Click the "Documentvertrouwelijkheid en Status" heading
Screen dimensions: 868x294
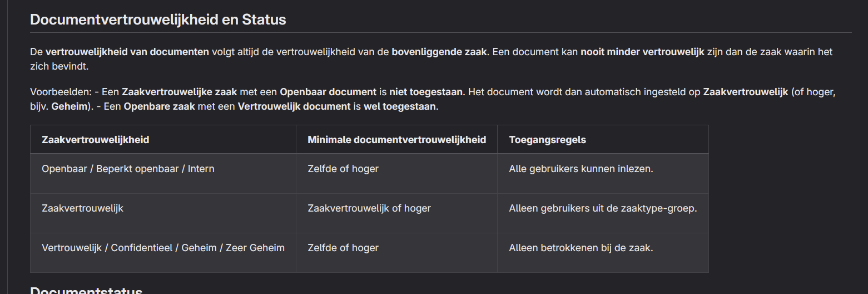click(x=158, y=20)
